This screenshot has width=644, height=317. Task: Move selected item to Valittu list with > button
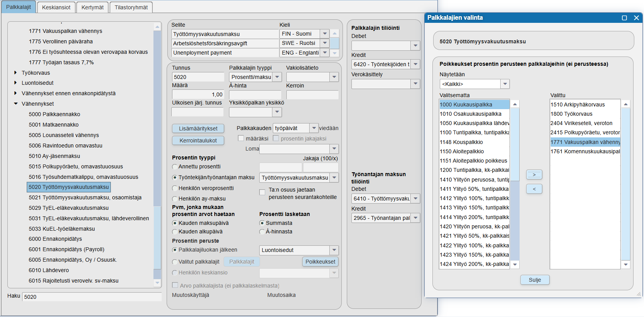(534, 175)
